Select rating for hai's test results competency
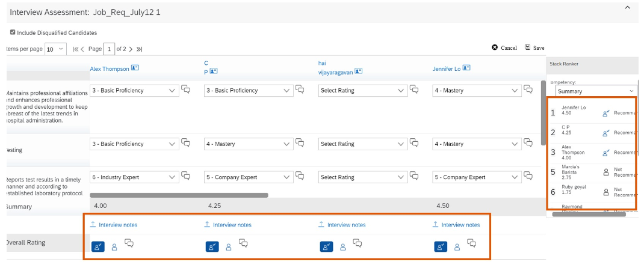The width and height of the screenshot is (644, 265). [363, 177]
